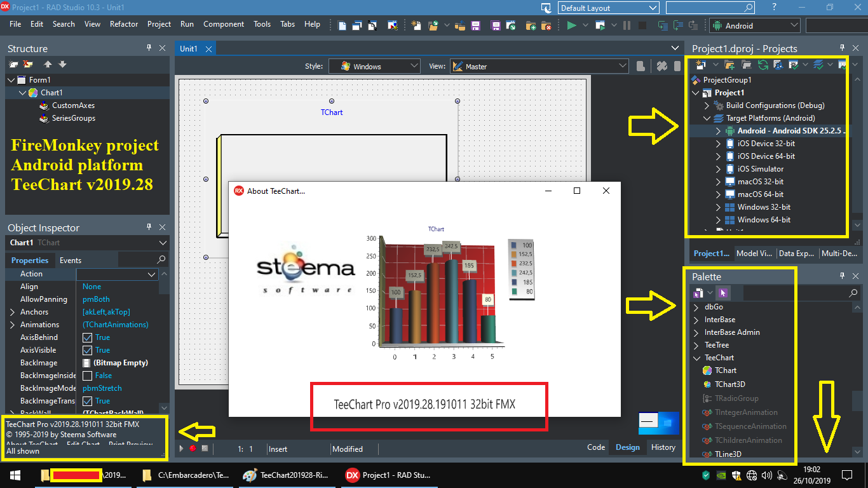Open the Action property dropdown
868x488 pixels.
(x=152, y=274)
